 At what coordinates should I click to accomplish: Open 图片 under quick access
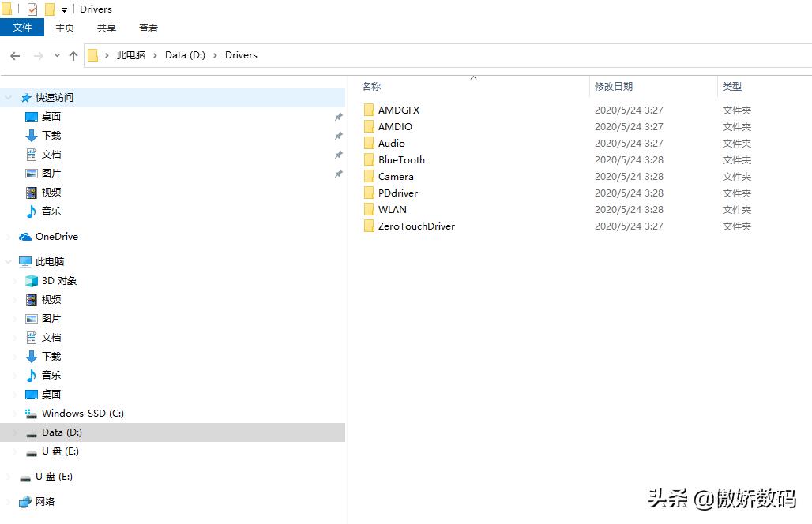(51, 173)
